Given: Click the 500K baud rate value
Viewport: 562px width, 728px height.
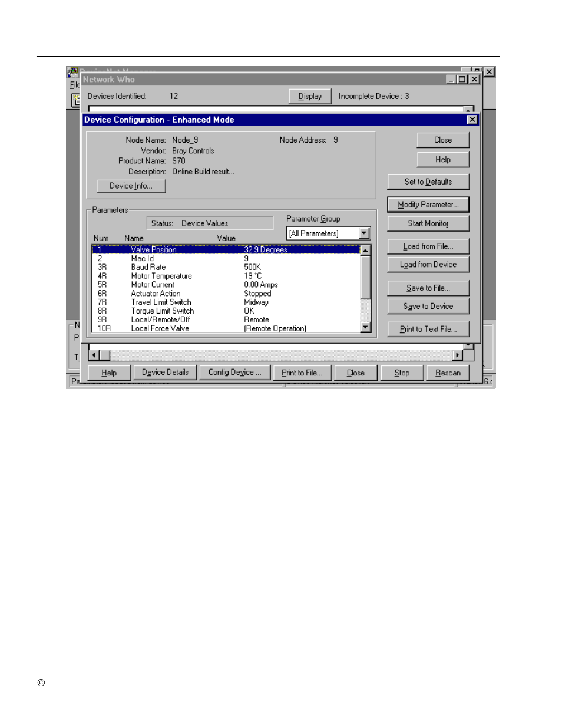Looking at the screenshot, I should coord(252,267).
